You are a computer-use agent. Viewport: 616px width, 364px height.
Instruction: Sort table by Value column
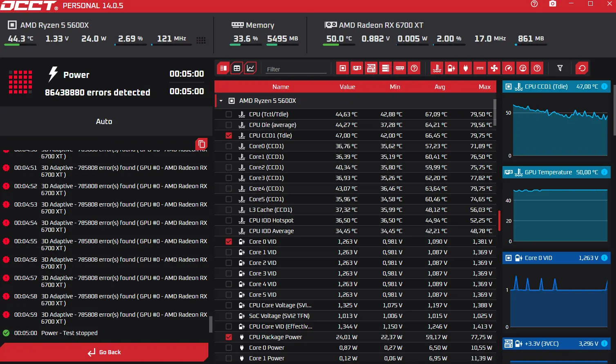point(347,87)
